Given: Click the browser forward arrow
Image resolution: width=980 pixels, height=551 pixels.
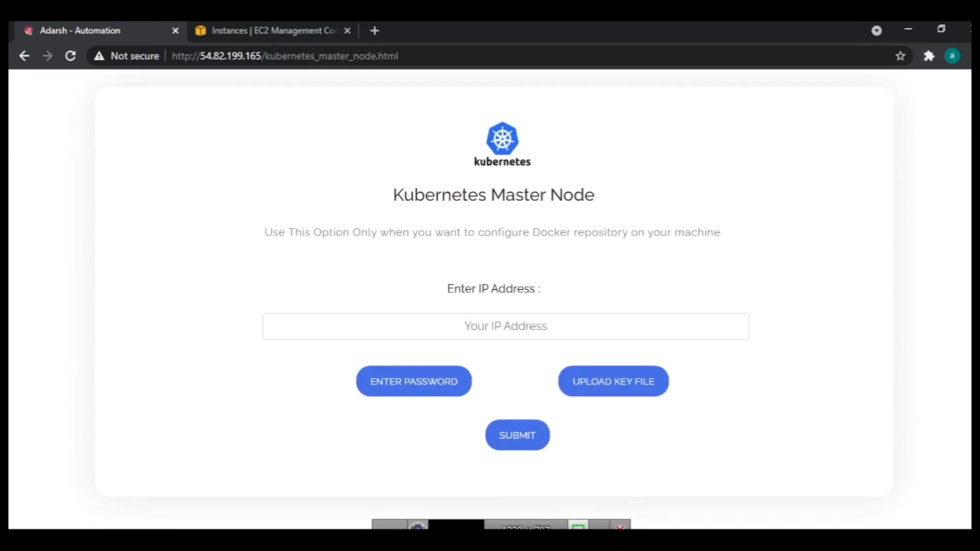Looking at the screenshot, I should coord(47,56).
